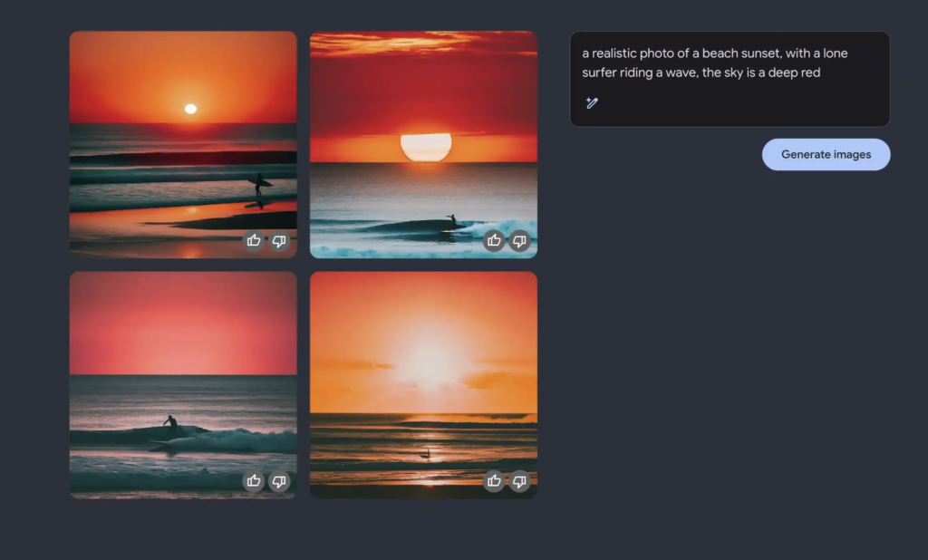The height and width of the screenshot is (560, 928).
Task: Open the image with small white sun over orange sky
Action: coord(183,144)
